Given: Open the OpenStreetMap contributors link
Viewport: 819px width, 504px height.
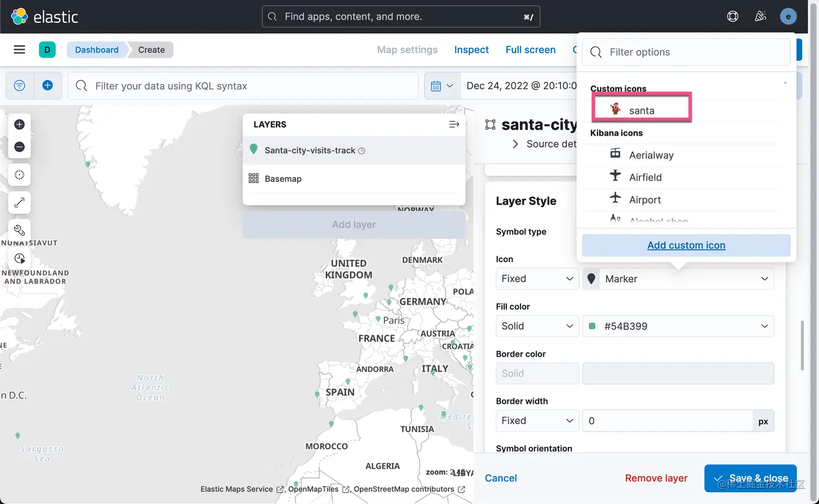Looking at the screenshot, I should click(409, 489).
